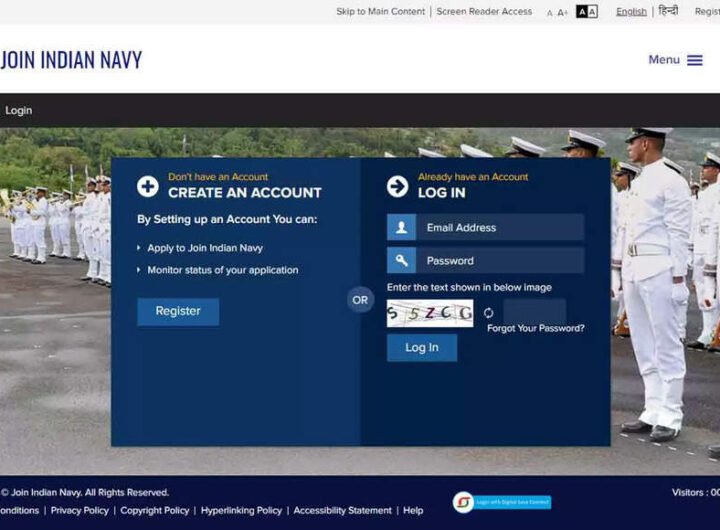720x530 pixels.
Task: Click the user icon of Email Address field
Action: (x=401, y=227)
